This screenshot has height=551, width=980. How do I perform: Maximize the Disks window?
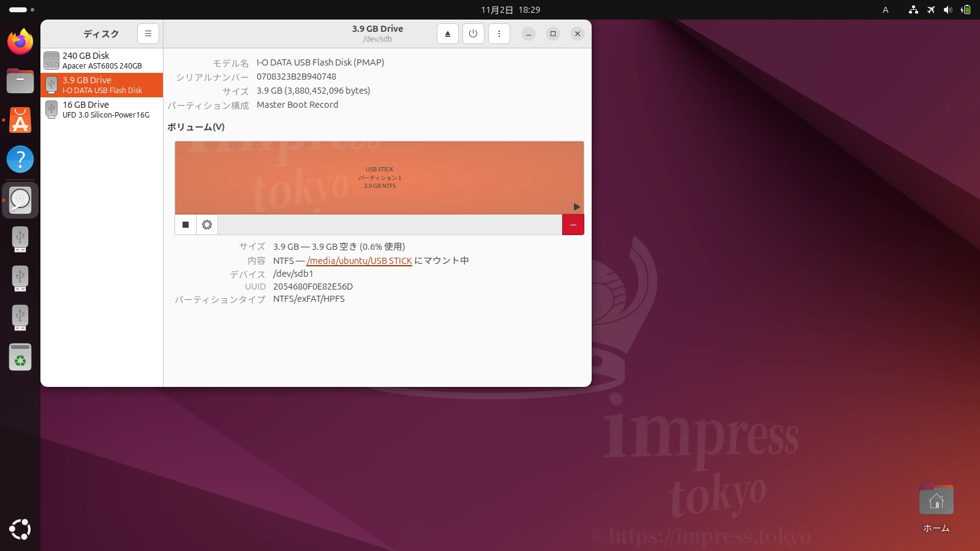tap(553, 34)
